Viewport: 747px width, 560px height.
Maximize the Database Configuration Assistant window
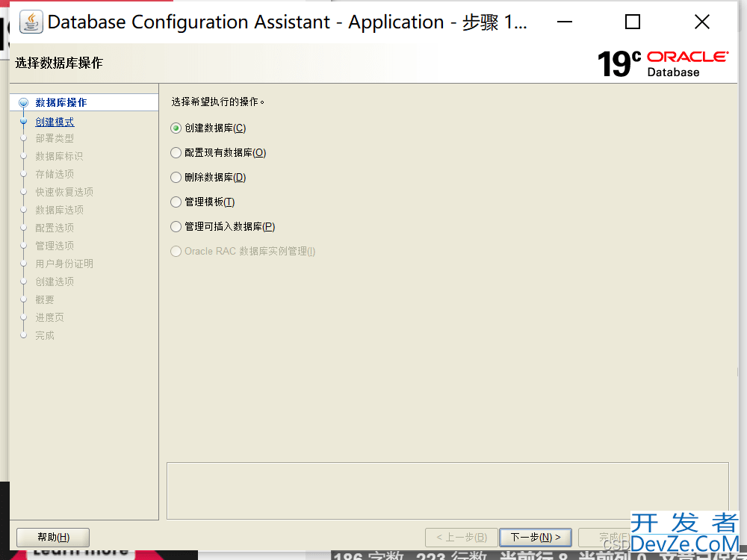[632, 22]
